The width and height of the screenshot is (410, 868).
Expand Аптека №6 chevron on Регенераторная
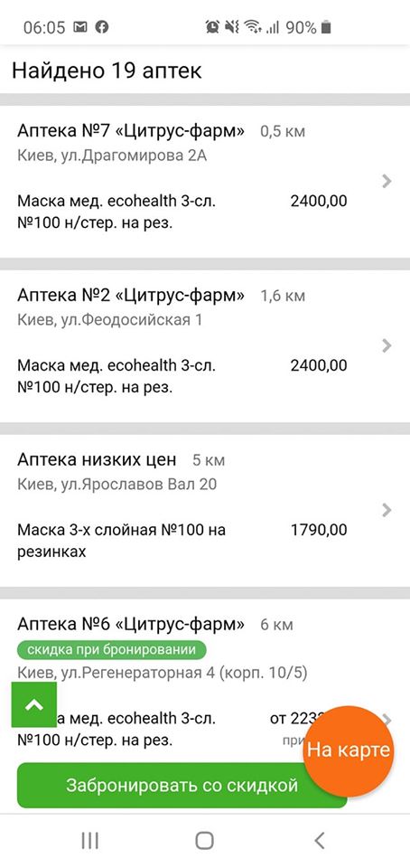point(387,720)
